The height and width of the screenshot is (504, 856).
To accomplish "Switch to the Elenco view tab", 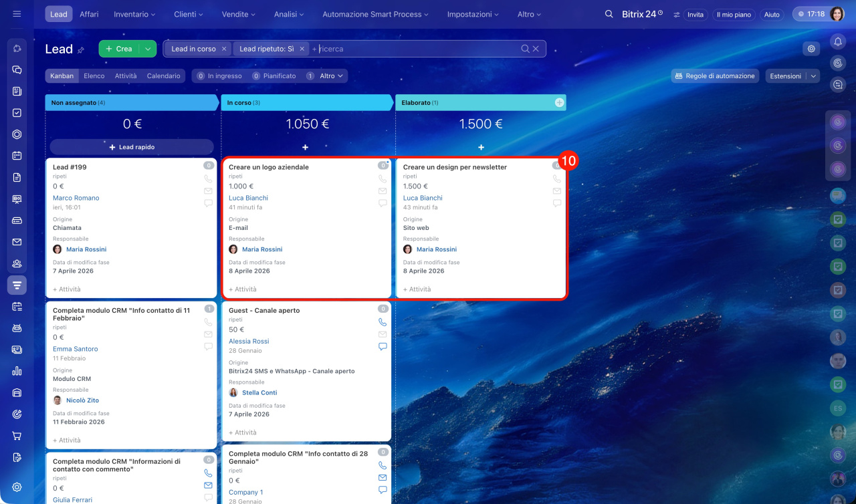I will 94,76.
